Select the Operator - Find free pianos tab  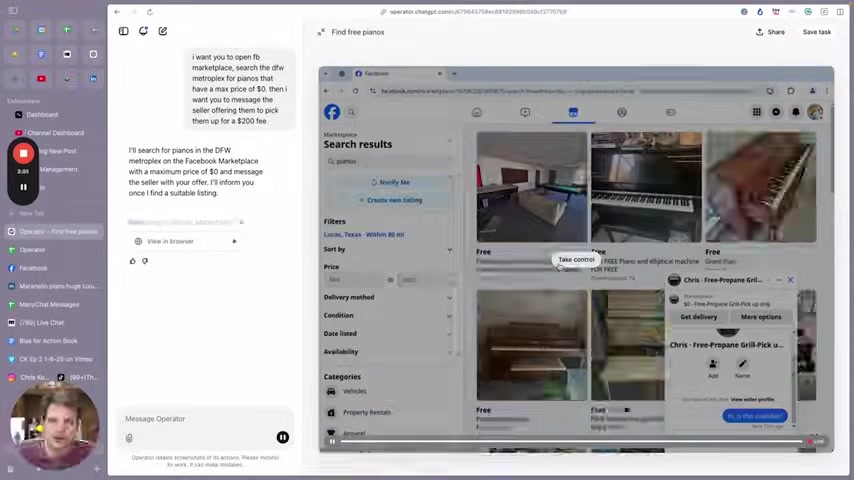tap(53, 232)
